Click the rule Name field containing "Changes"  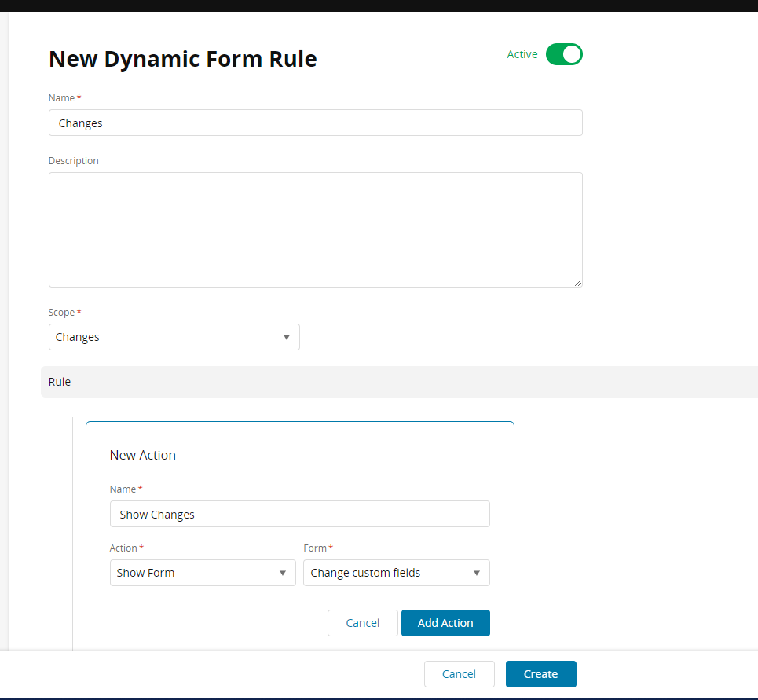[x=315, y=123]
